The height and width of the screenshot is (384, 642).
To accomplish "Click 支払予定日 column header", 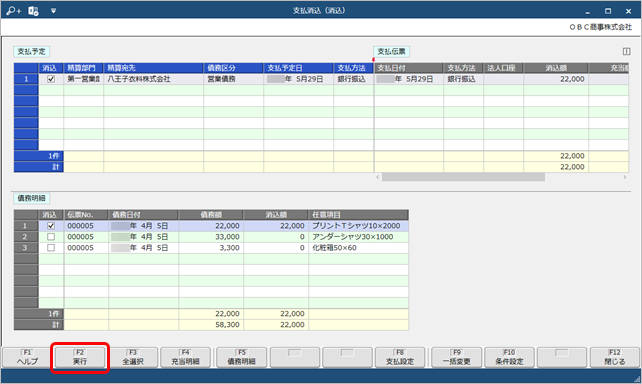I will pyautogui.click(x=298, y=68).
